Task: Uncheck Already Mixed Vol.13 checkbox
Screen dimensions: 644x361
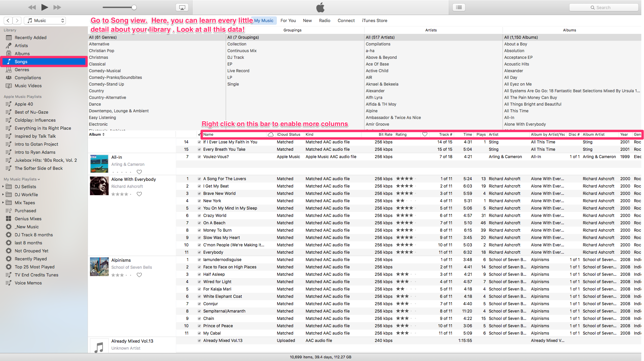Action: click(199, 341)
